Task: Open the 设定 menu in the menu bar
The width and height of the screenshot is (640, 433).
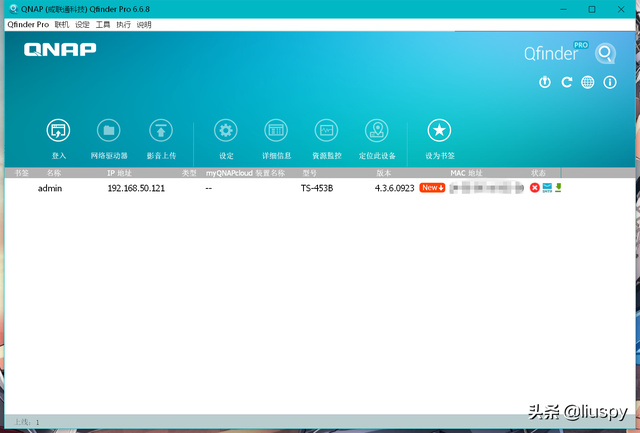Action: [82, 24]
